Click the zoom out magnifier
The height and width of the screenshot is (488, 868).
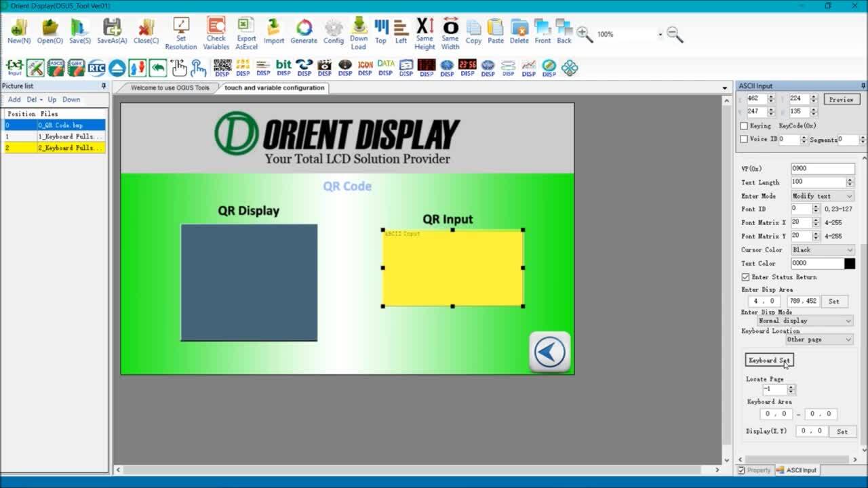click(675, 34)
